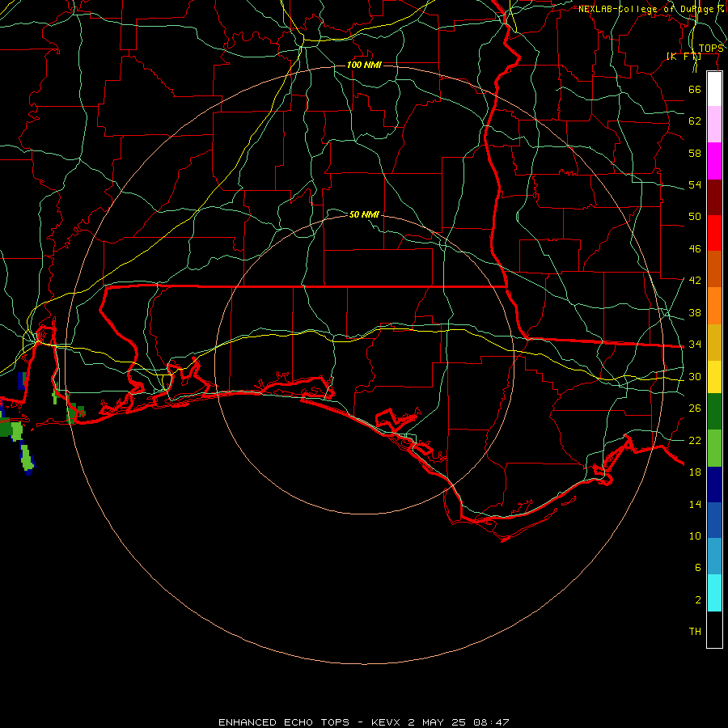Click the '46' legend value

[x=695, y=249]
